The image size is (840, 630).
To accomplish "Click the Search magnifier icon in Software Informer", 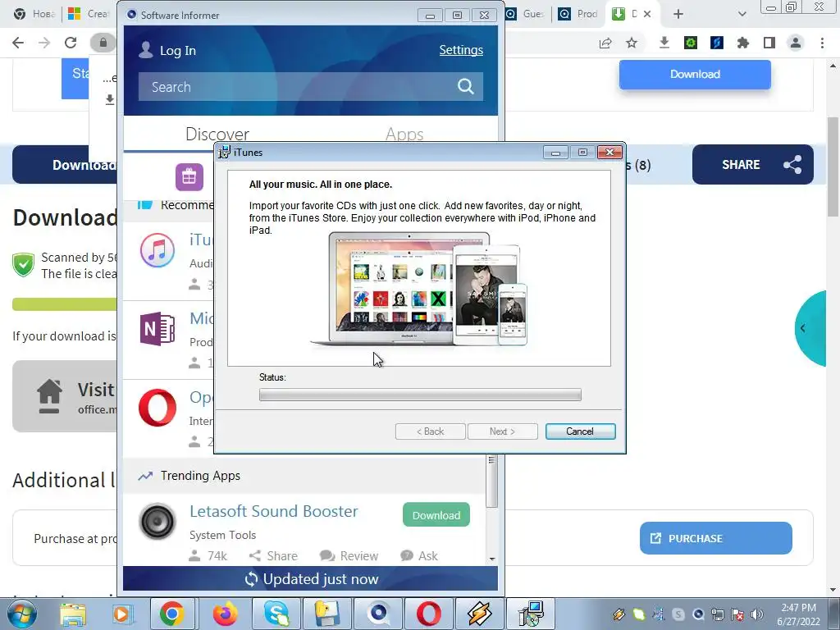I will 466,86.
